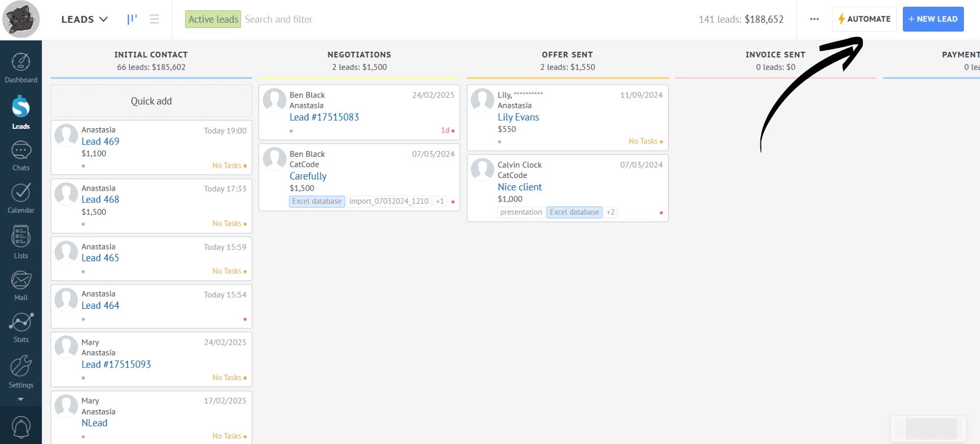Click the Excel database tag on Carefully
This screenshot has height=444, width=980.
(x=317, y=201)
